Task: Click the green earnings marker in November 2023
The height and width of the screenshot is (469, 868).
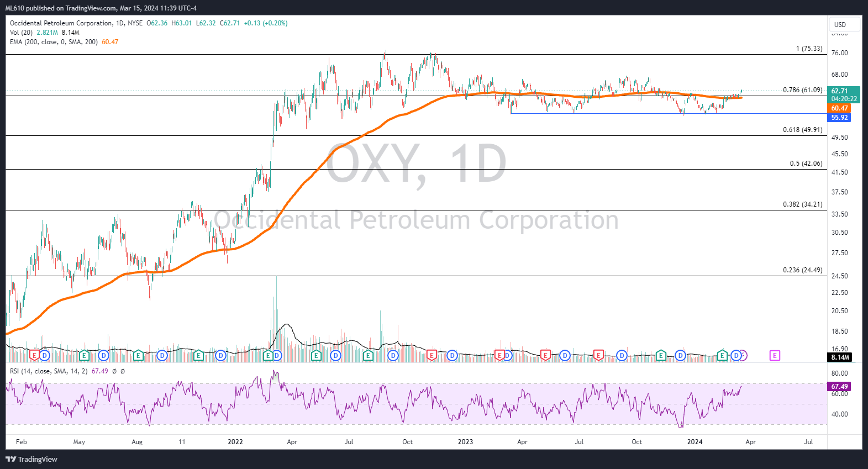Action: [661, 355]
